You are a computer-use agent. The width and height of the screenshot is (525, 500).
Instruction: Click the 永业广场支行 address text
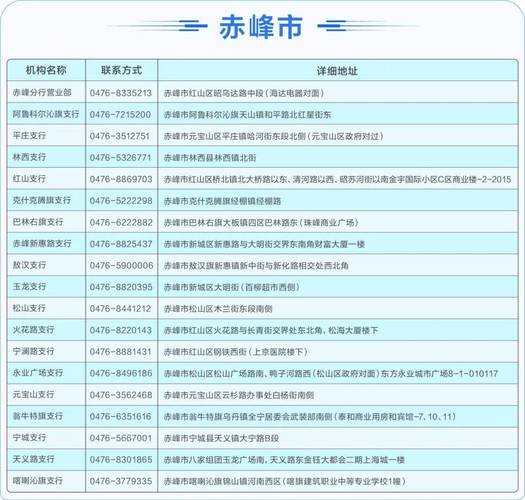tap(331, 373)
